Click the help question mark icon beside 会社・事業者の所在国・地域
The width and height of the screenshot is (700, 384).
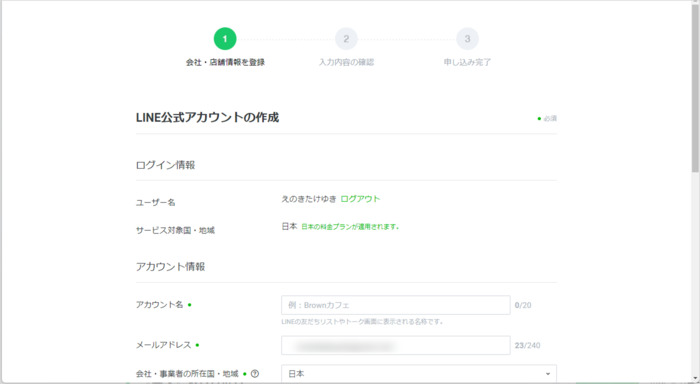(x=255, y=374)
